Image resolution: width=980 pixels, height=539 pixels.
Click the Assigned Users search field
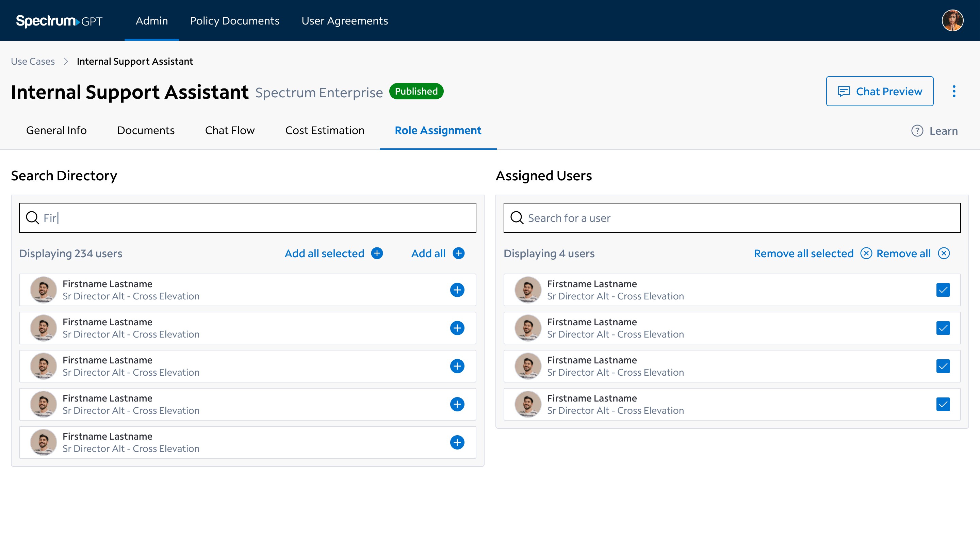tap(732, 218)
